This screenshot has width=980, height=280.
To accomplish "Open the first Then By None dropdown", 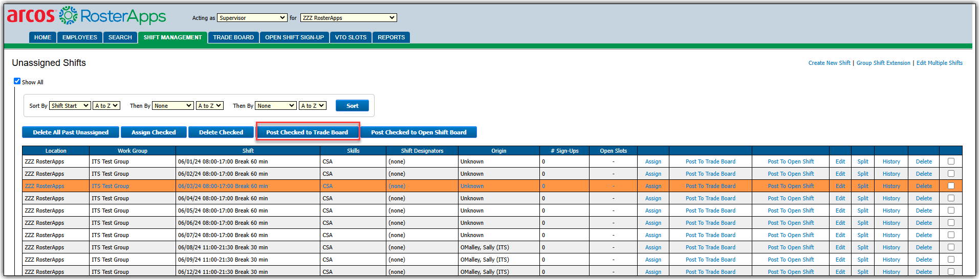I will coord(173,106).
